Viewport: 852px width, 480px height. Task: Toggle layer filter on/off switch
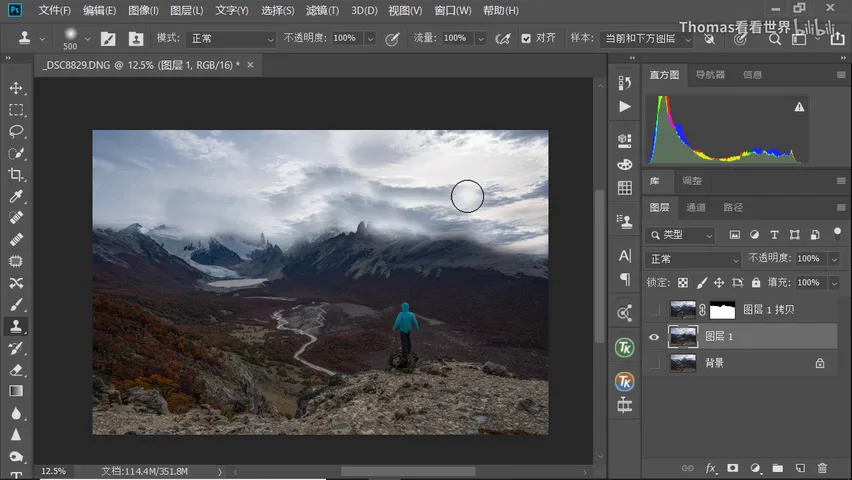[837, 234]
